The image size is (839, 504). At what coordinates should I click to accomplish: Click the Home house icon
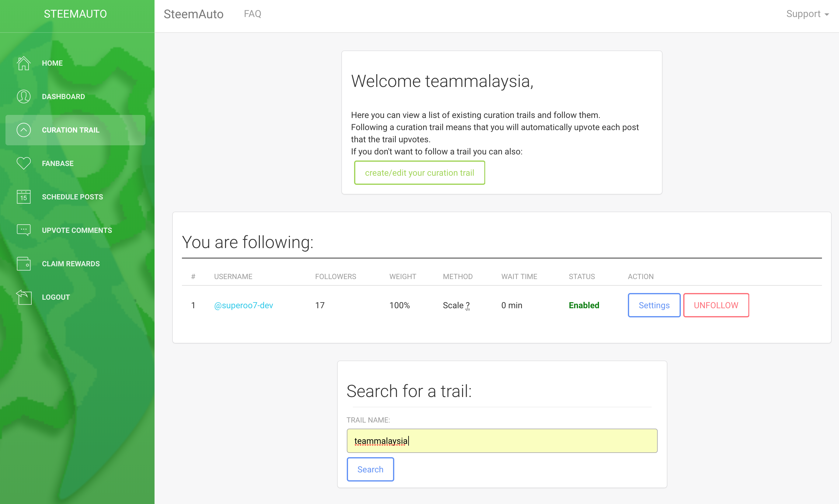(23, 63)
